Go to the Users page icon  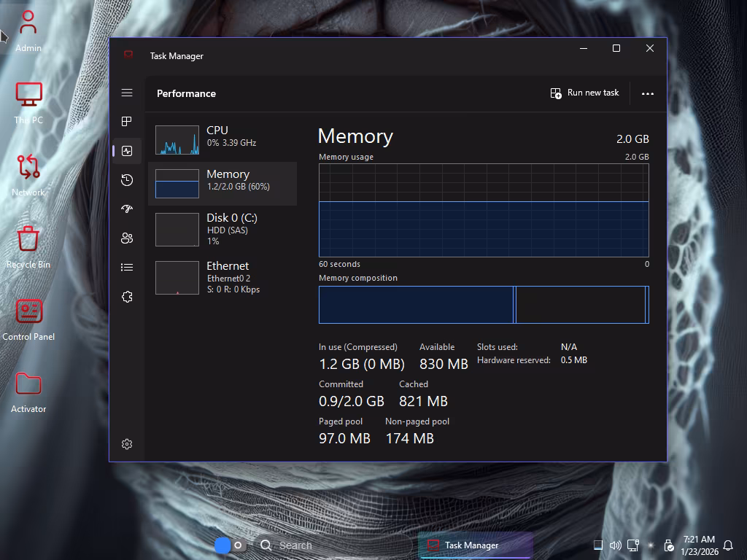pos(127,238)
